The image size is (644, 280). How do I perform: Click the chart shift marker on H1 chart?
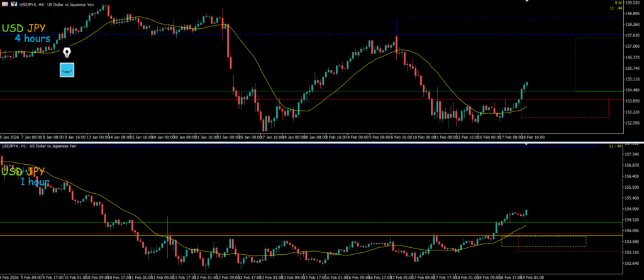(x=527, y=145)
